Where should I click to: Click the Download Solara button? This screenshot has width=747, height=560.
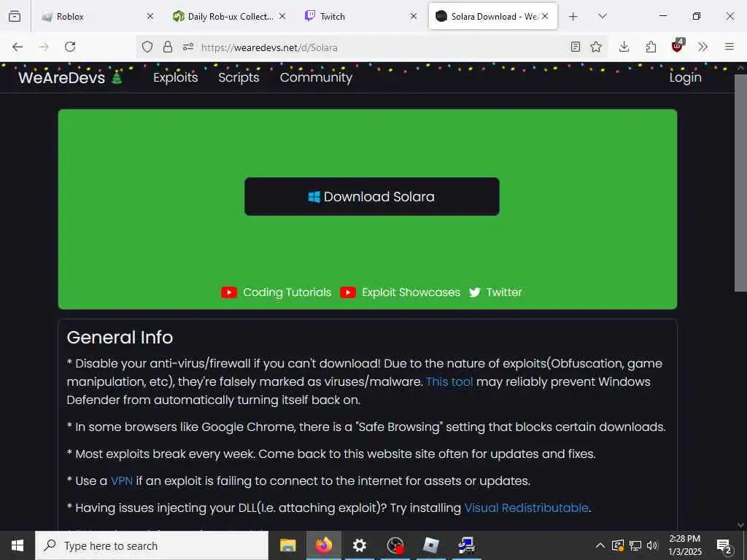click(x=372, y=197)
